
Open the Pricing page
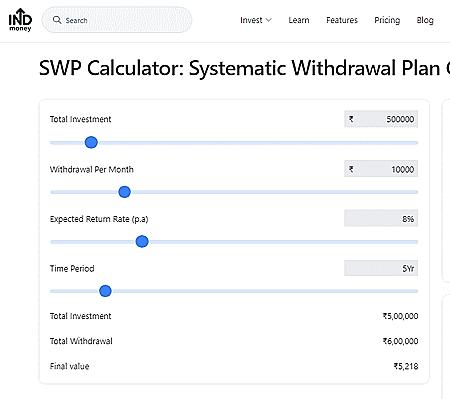point(387,20)
